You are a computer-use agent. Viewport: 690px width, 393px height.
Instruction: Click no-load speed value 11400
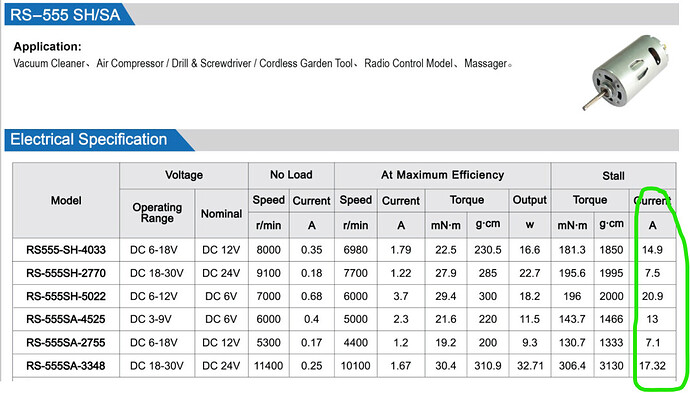(268, 366)
